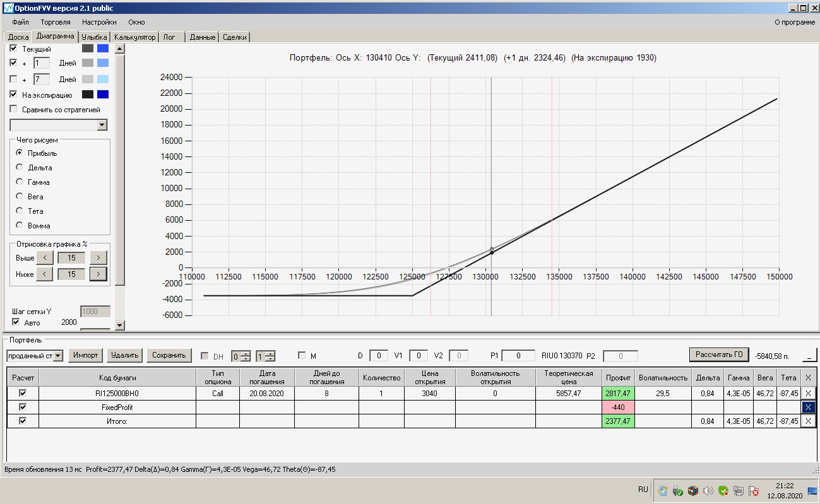The width and height of the screenshot is (820, 504).
Task: Collapse the portfolio panel with underscore button
Action: (x=809, y=355)
